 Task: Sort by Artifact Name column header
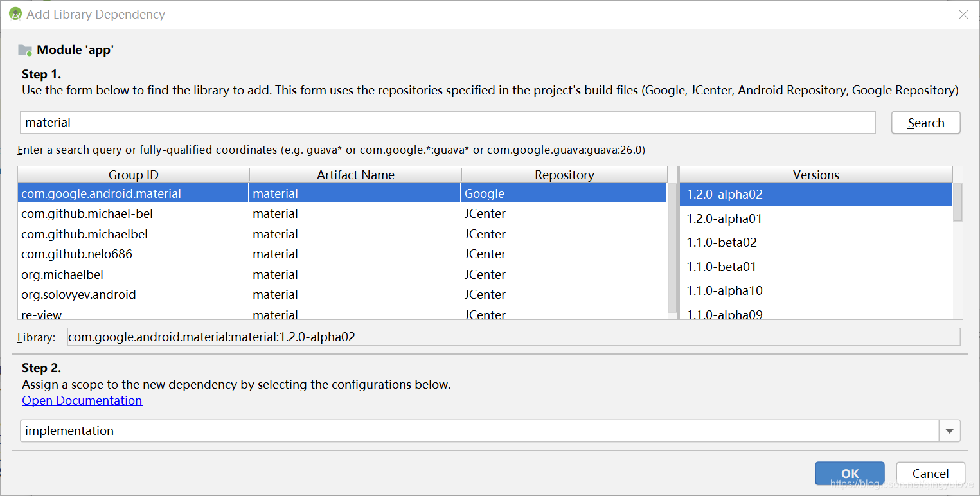pos(355,175)
